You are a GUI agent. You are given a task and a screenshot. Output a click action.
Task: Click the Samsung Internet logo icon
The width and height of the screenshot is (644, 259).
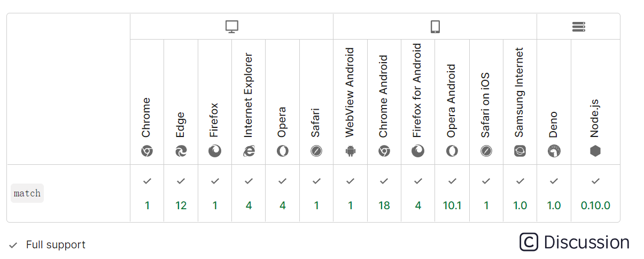[520, 151]
